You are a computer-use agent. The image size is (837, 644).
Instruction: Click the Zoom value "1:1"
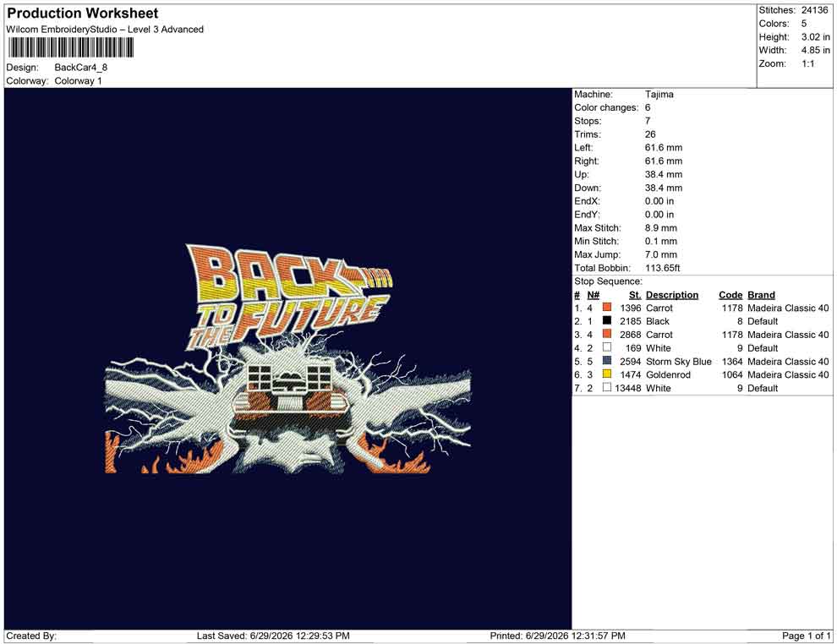point(807,63)
